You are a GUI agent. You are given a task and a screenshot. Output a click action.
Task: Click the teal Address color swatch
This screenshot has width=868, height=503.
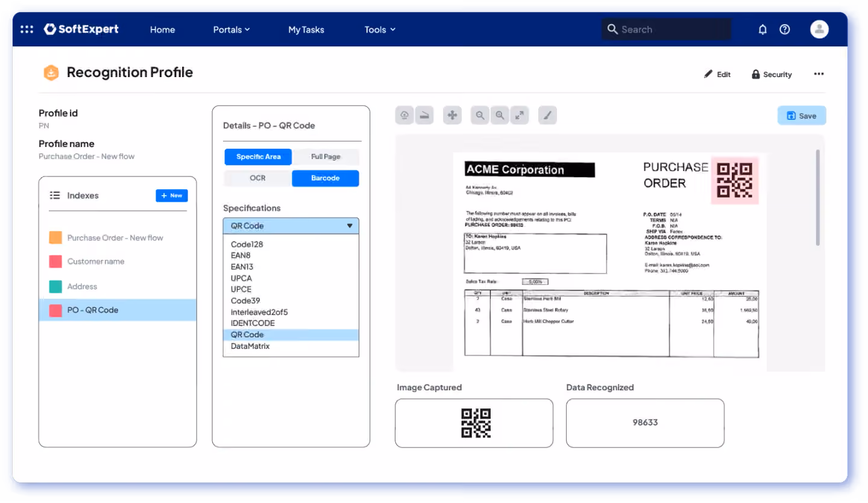coord(55,287)
